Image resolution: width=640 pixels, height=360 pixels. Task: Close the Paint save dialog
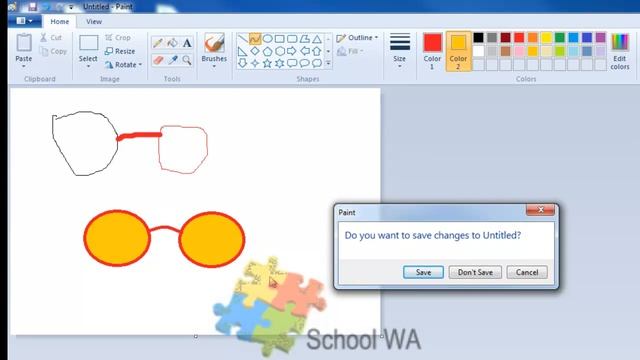(540, 210)
